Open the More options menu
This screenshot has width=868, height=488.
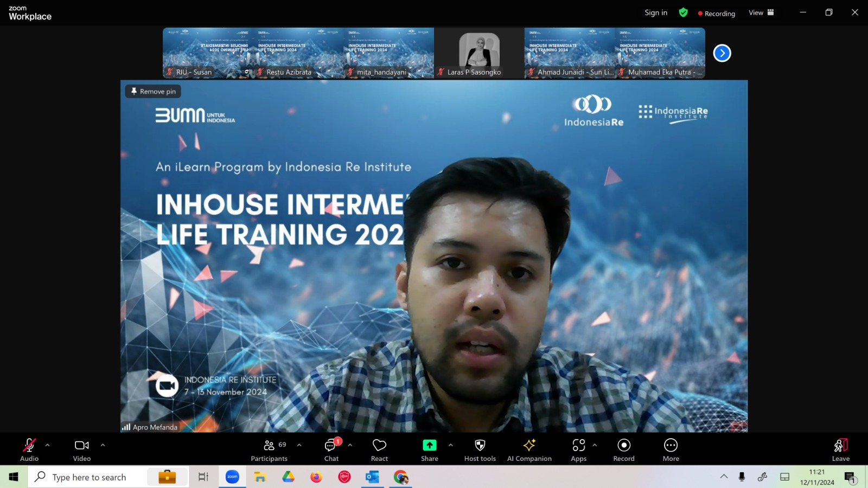[671, 450]
